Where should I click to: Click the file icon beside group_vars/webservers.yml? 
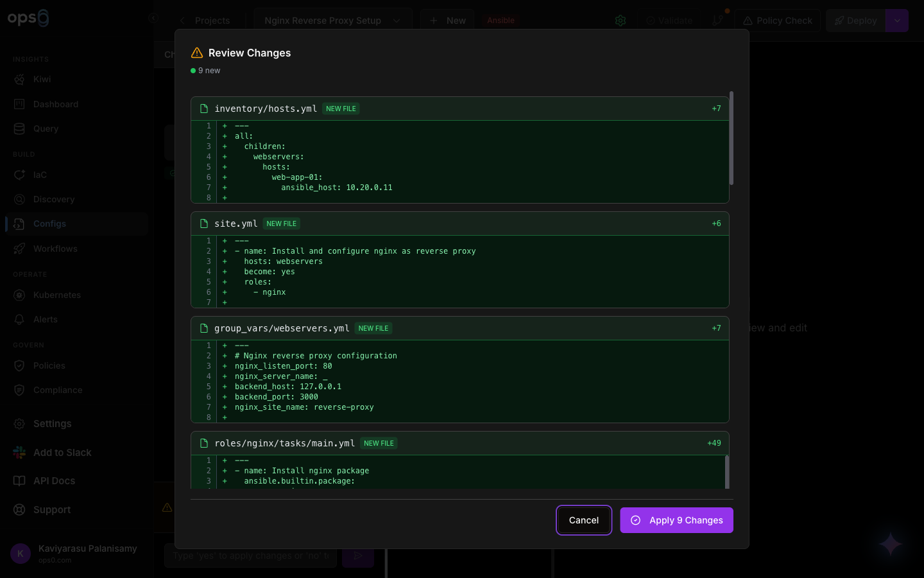coord(204,328)
